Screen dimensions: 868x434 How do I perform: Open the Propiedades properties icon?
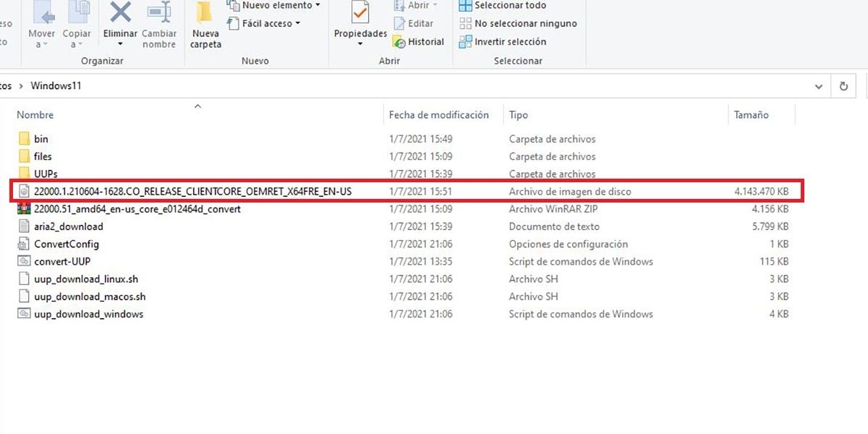[360, 15]
